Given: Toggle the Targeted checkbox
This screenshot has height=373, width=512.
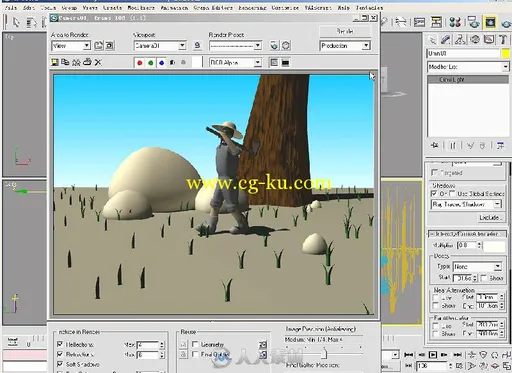Looking at the screenshot, I should [434, 173].
